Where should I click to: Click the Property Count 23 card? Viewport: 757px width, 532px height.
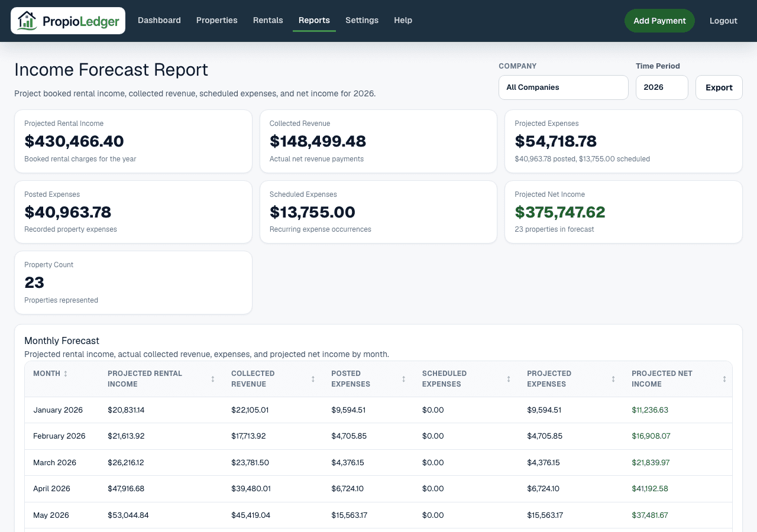[x=133, y=283]
